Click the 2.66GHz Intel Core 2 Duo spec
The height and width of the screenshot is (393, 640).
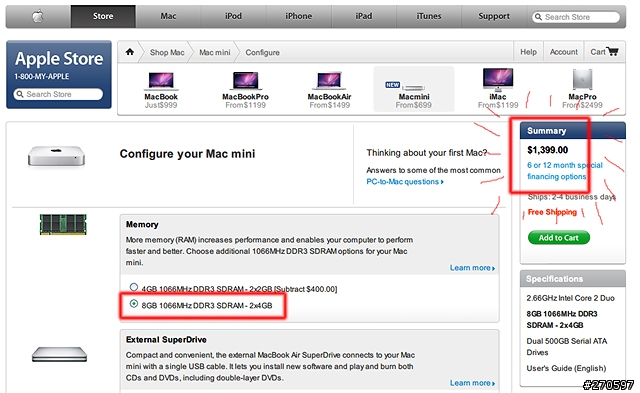(570, 298)
